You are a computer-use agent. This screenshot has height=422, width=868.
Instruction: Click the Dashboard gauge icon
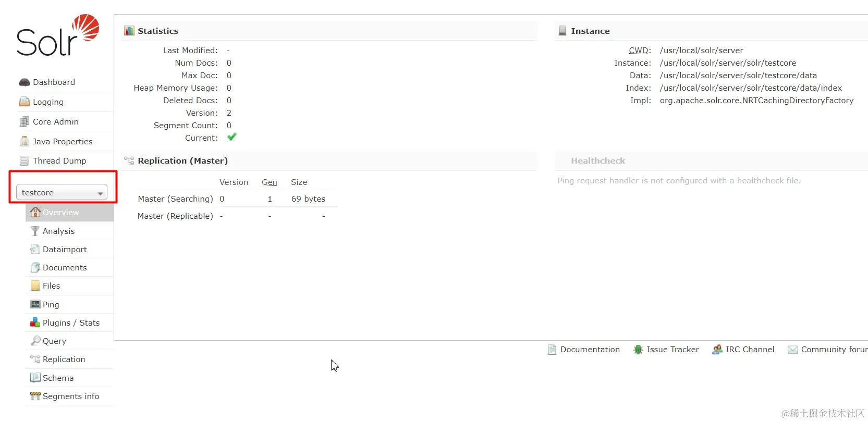click(x=24, y=82)
